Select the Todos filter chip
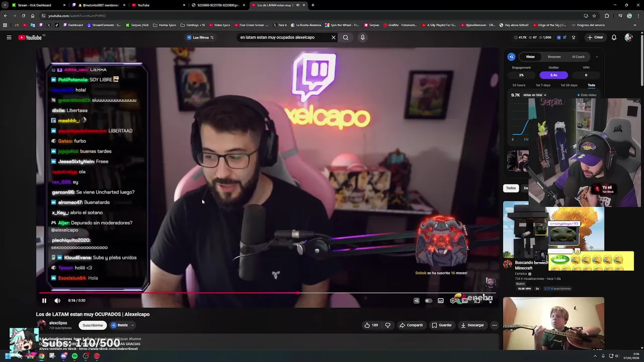Screen dimensions: 644x362 [x=511, y=188]
